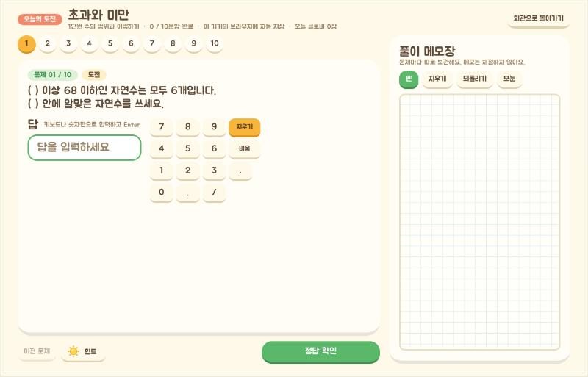Tap keypad digit 2
The image size is (588, 377).
[188, 170]
